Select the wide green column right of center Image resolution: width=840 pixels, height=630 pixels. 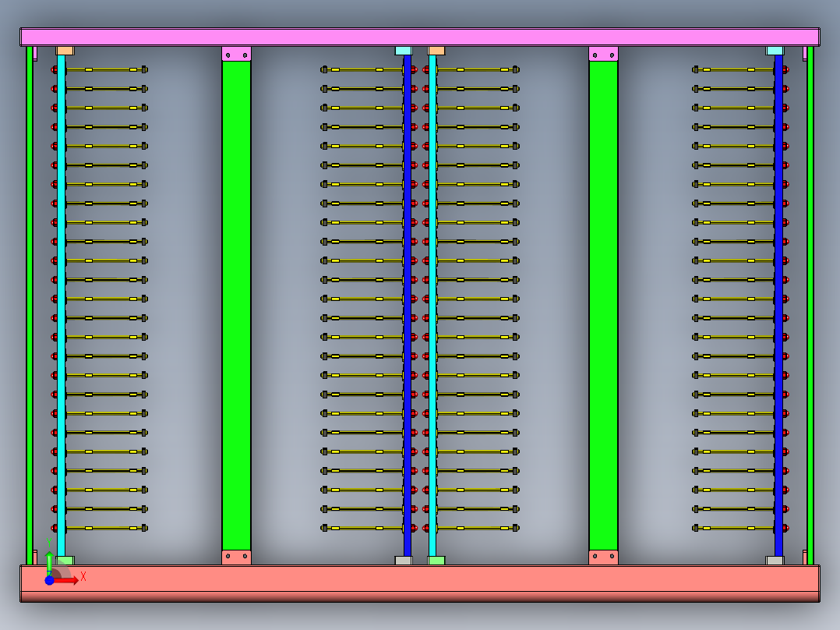[x=603, y=306]
